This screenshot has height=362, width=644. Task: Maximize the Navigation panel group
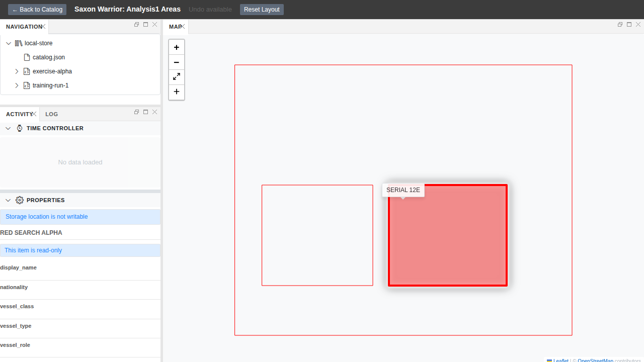[x=145, y=25]
